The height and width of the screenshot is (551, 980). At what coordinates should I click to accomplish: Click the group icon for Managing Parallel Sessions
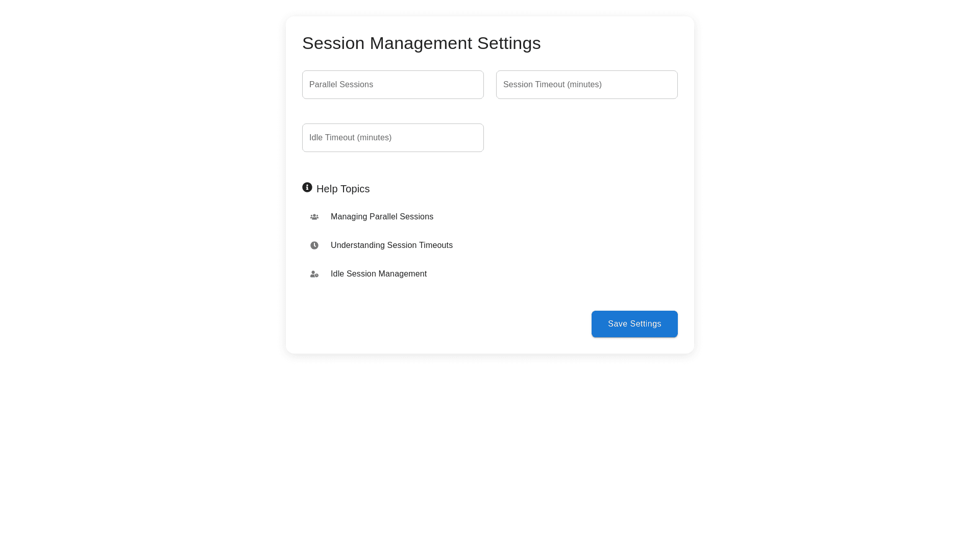click(314, 217)
